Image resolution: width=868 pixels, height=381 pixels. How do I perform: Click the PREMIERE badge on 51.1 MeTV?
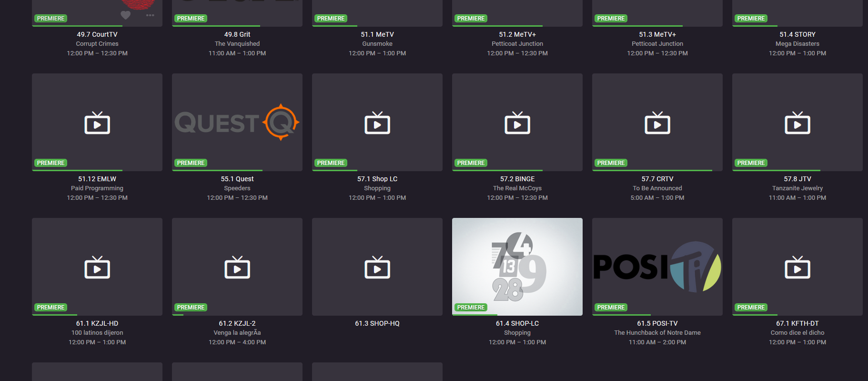331,19
